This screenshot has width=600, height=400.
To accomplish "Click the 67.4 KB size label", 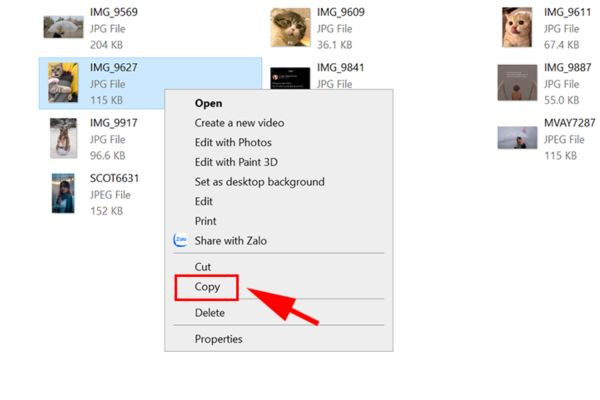I will (x=561, y=45).
